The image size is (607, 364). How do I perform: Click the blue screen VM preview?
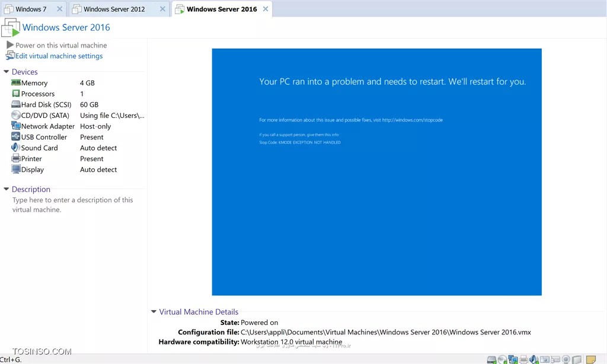376,172
